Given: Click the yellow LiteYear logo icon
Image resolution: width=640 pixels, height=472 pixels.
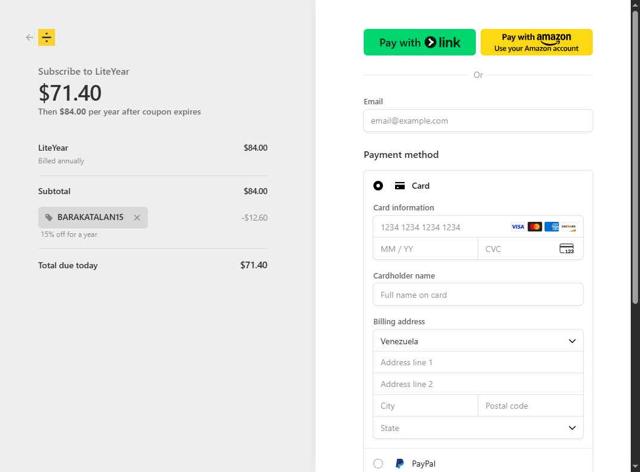Looking at the screenshot, I should 47,38.
